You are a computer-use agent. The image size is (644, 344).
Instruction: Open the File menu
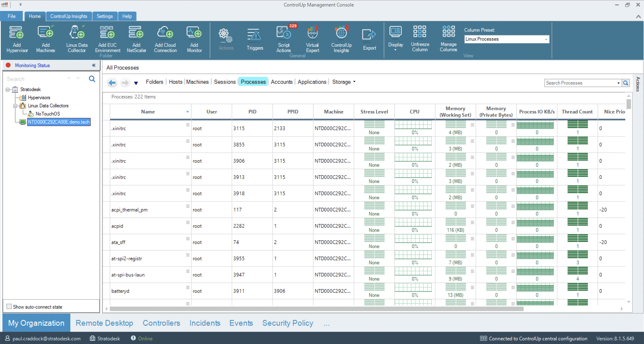pos(12,16)
